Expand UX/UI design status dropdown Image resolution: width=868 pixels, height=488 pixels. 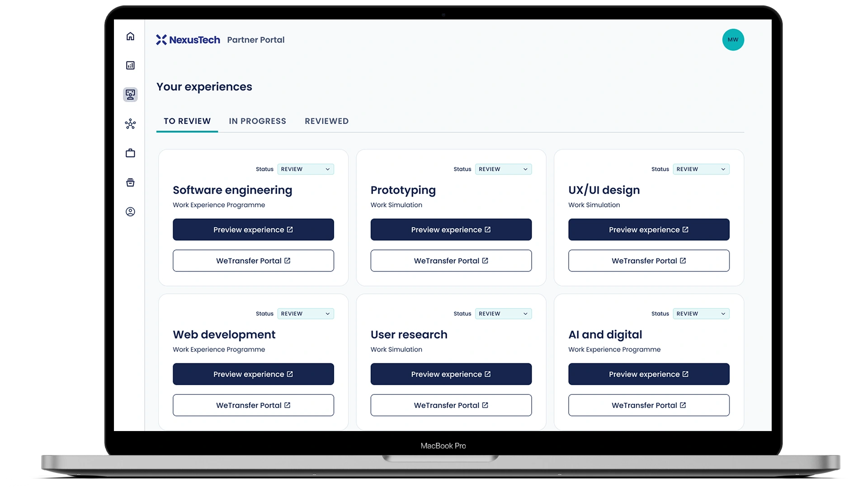click(701, 169)
